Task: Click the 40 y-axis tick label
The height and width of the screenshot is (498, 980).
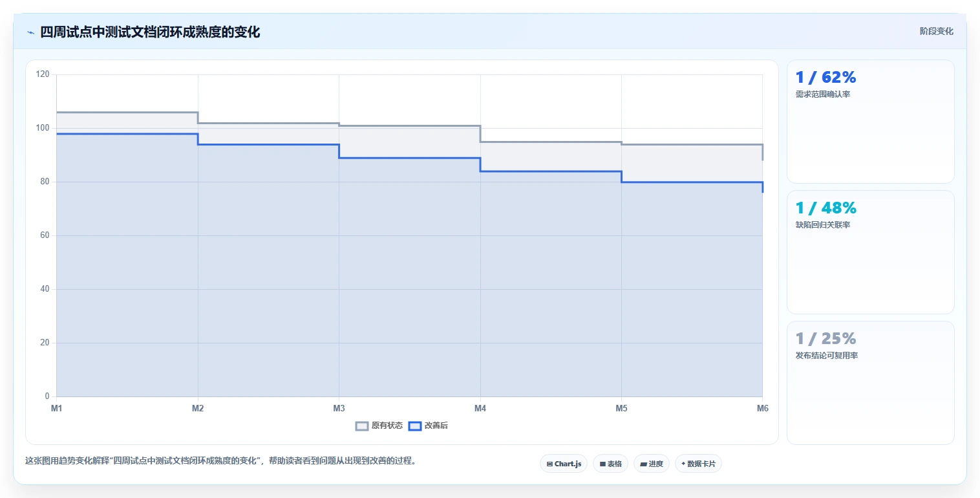Action: [45, 289]
